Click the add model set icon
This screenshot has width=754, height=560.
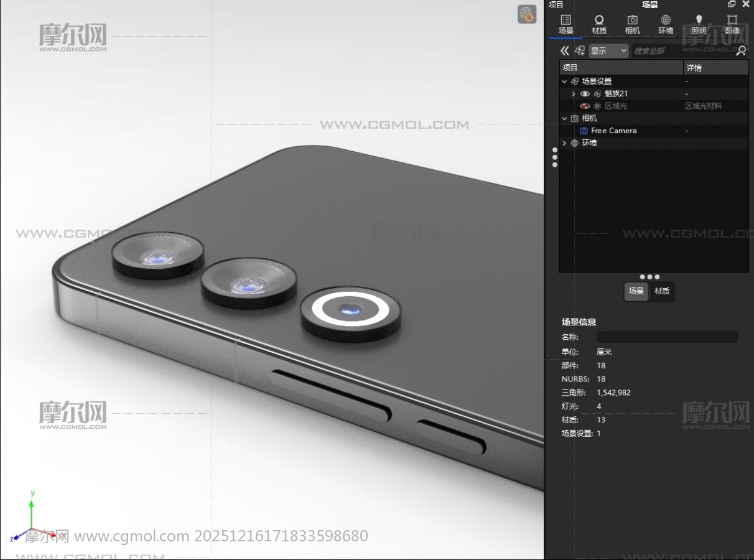580,51
